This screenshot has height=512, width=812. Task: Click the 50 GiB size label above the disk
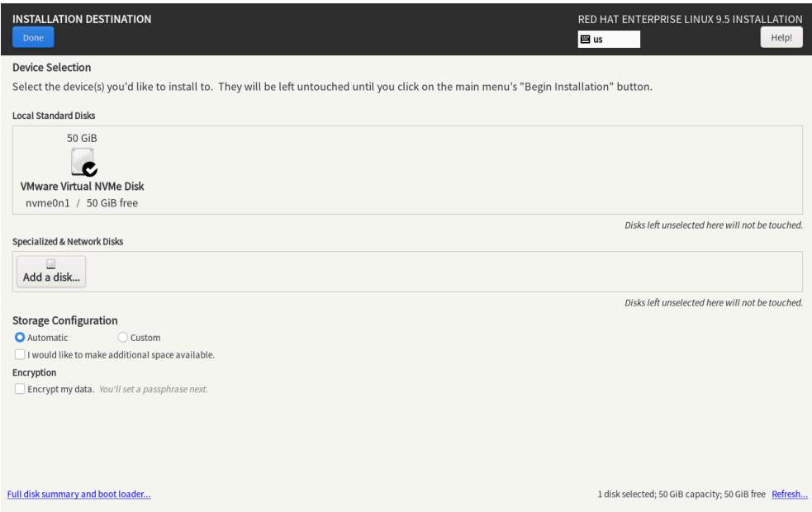pyautogui.click(x=82, y=138)
